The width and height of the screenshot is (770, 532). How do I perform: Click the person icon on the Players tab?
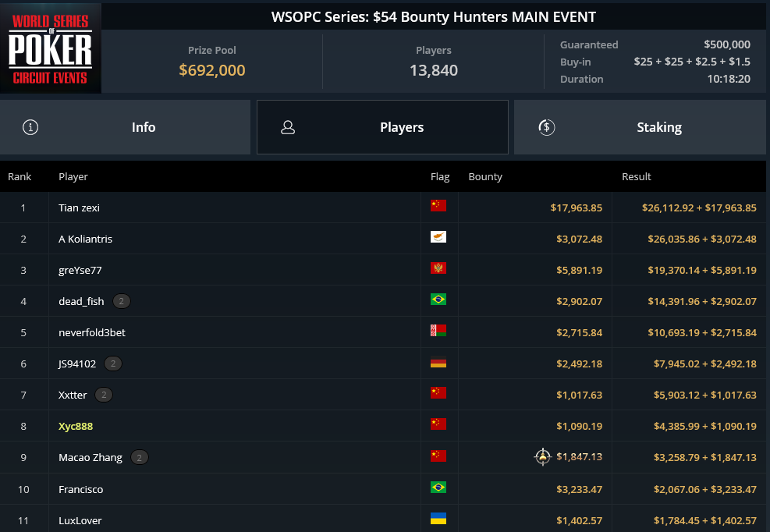click(x=288, y=127)
